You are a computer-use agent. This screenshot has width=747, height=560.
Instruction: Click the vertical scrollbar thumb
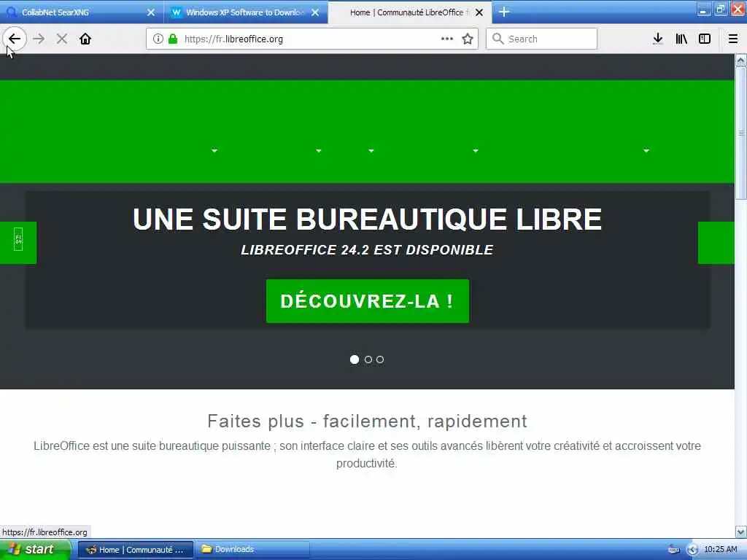(x=741, y=133)
